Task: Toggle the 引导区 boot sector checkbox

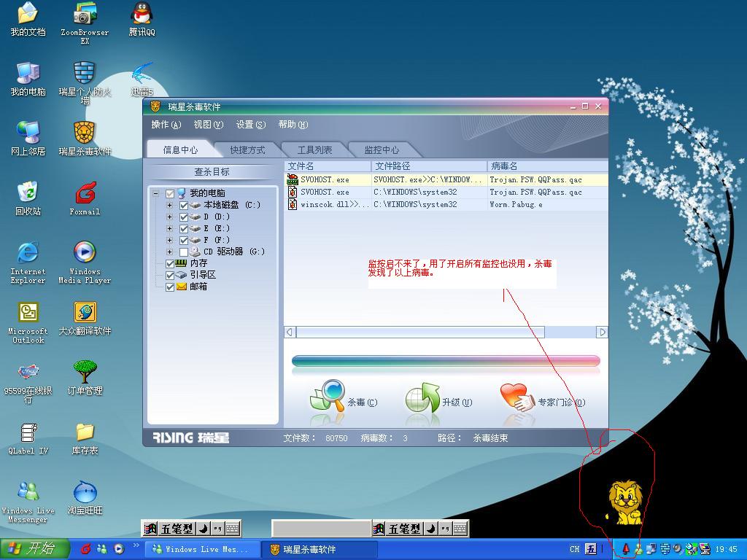Action: tap(169, 275)
